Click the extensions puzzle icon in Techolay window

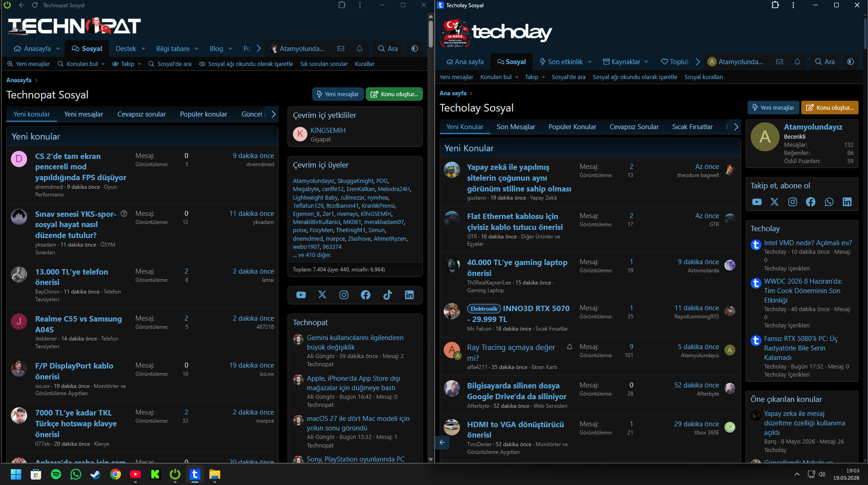[775, 5]
